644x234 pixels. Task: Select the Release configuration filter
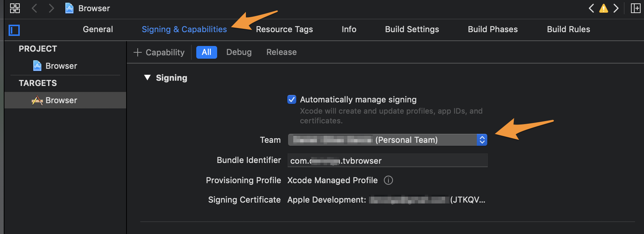(281, 52)
